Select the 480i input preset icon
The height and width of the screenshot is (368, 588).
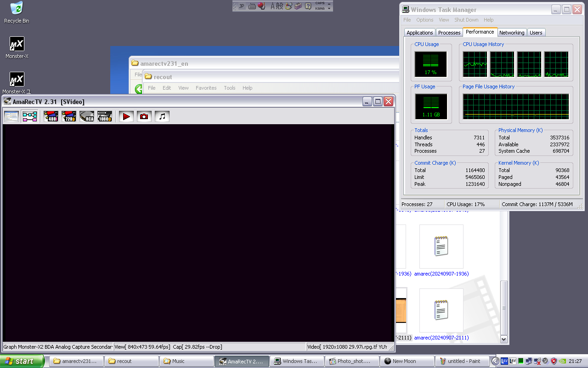51,116
